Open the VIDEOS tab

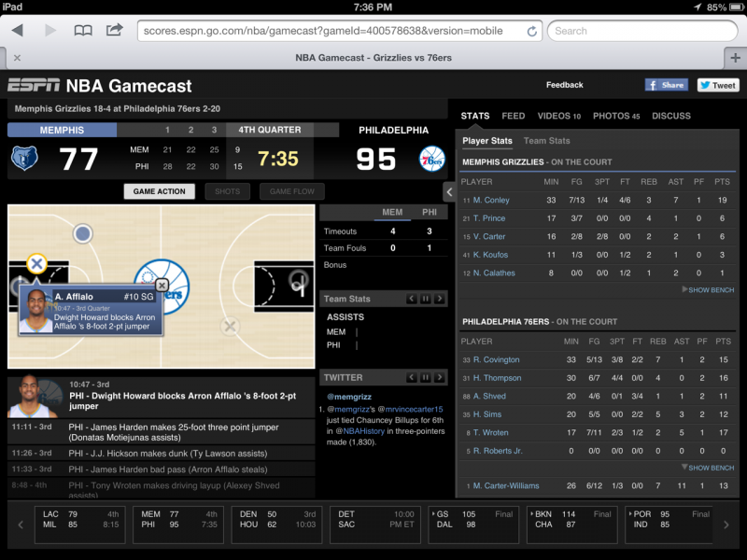coord(558,116)
